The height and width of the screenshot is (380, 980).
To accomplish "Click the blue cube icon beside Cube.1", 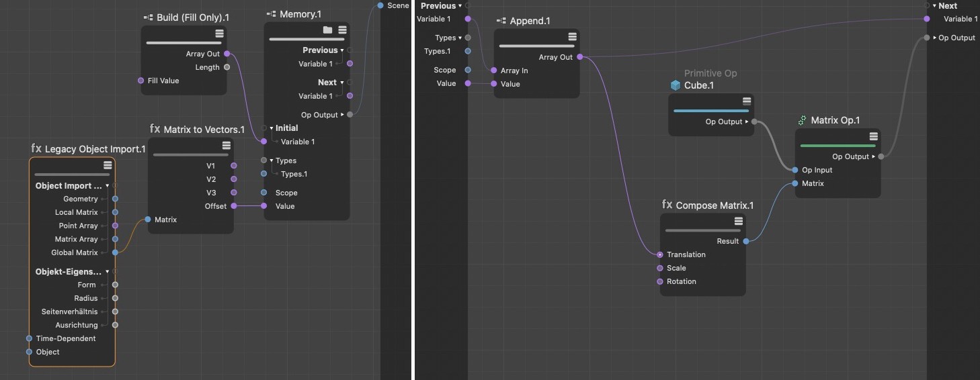I will click(x=676, y=85).
